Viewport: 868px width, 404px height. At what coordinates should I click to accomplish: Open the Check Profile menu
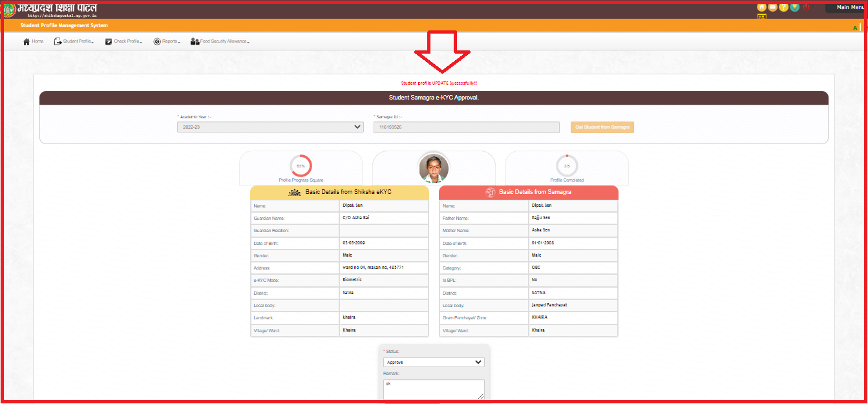click(x=123, y=41)
